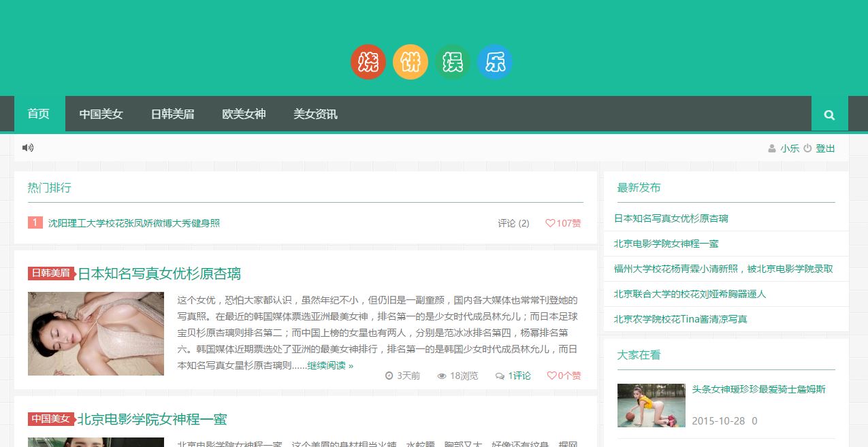Click the clock icon beside 3天前

pos(389,376)
